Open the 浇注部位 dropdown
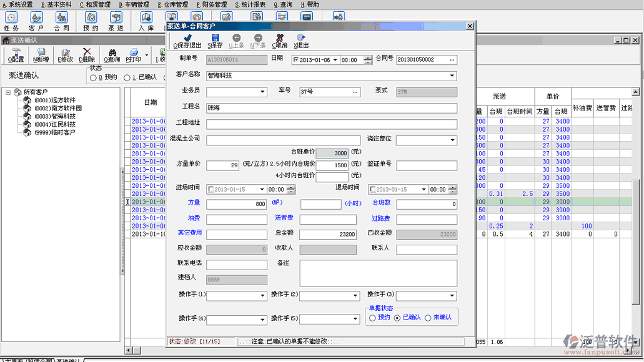Viewport: 644px width, 362px height. tap(452, 140)
